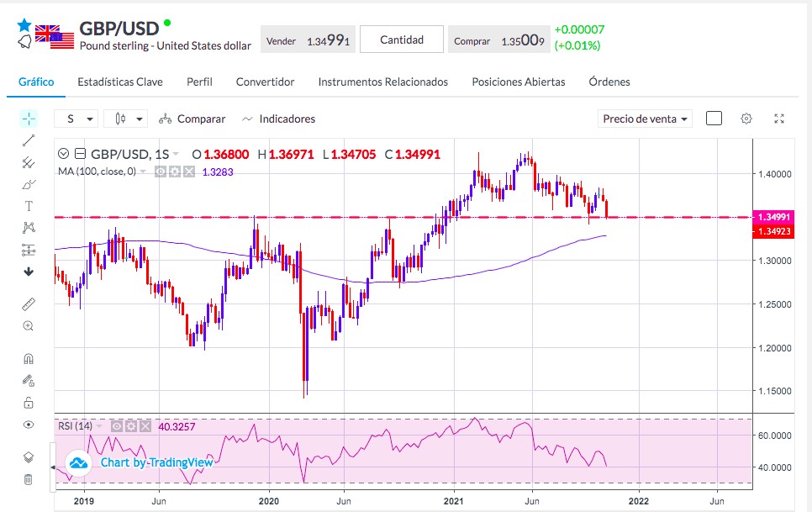Toggle stay in drawing mode pencil-lock
The height and width of the screenshot is (512, 812).
click(29, 381)
